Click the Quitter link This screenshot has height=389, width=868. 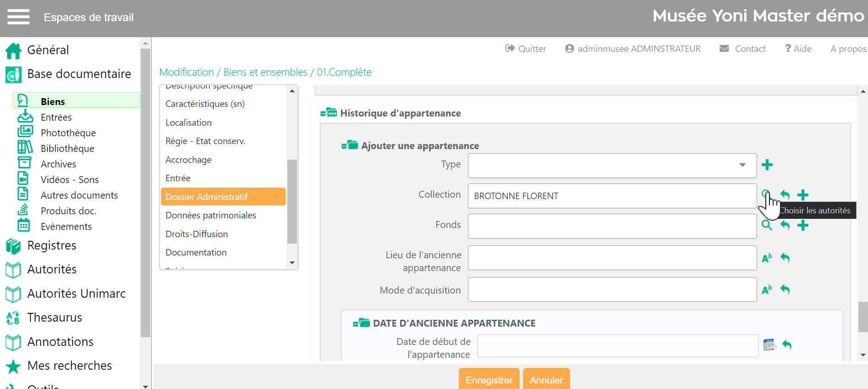pyautogui.click(x=525, y=49)
